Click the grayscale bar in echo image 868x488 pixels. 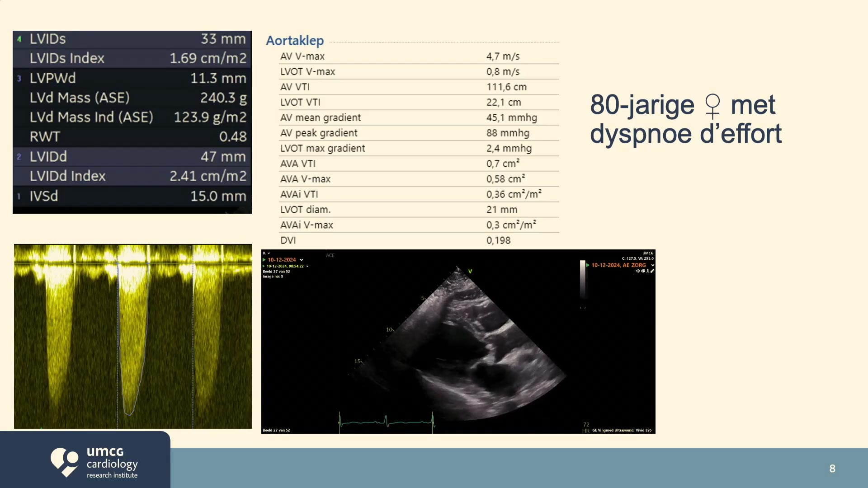pos(583,280)
